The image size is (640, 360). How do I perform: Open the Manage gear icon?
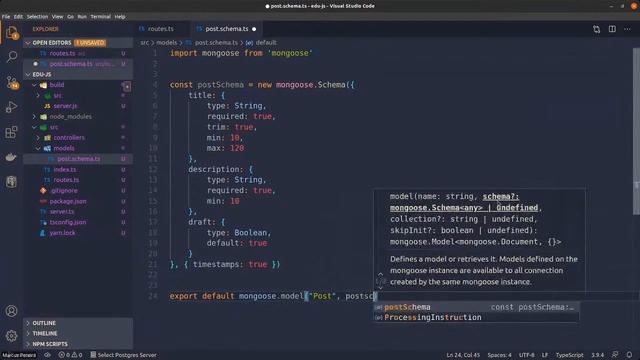11,336
